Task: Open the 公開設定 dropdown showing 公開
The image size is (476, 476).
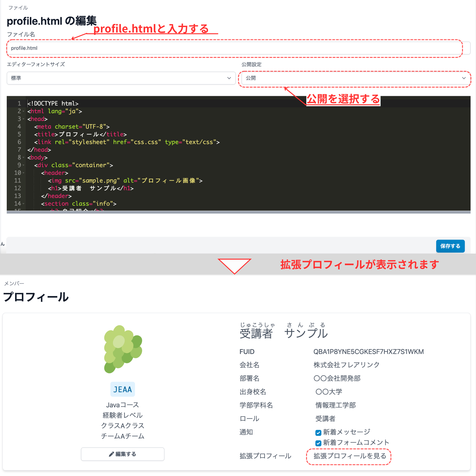Action: click(x=355, y=78)
